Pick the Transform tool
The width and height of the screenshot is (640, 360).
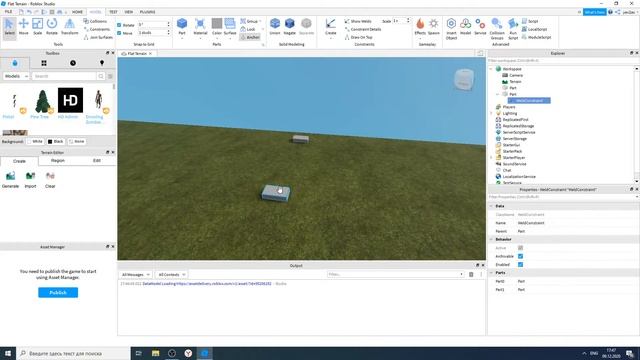69,26
